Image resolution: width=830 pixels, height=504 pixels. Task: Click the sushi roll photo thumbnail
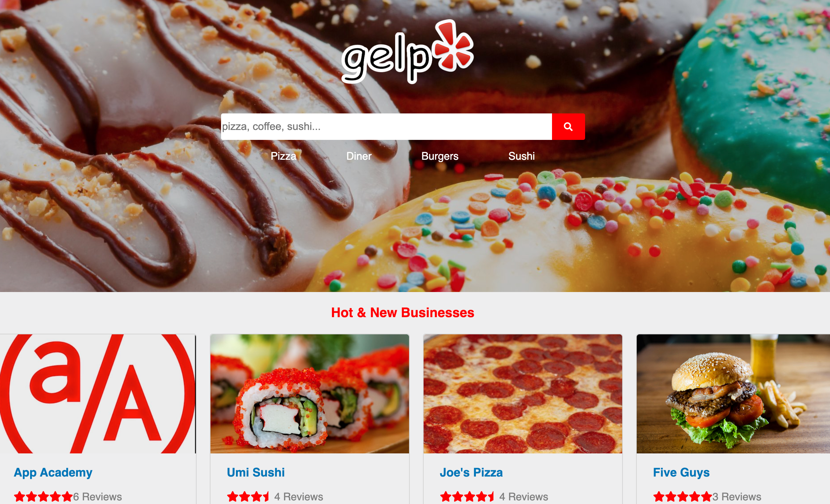coord(309,394)
